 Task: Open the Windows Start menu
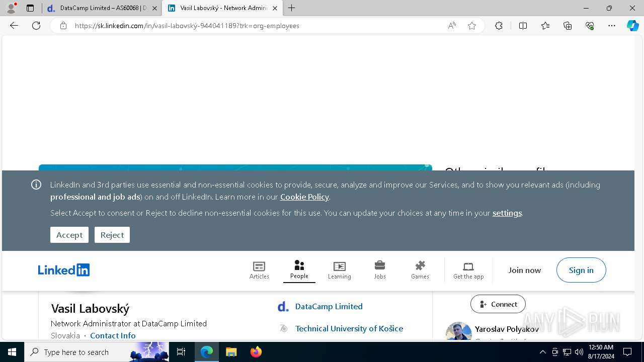(x=12, y=352)
